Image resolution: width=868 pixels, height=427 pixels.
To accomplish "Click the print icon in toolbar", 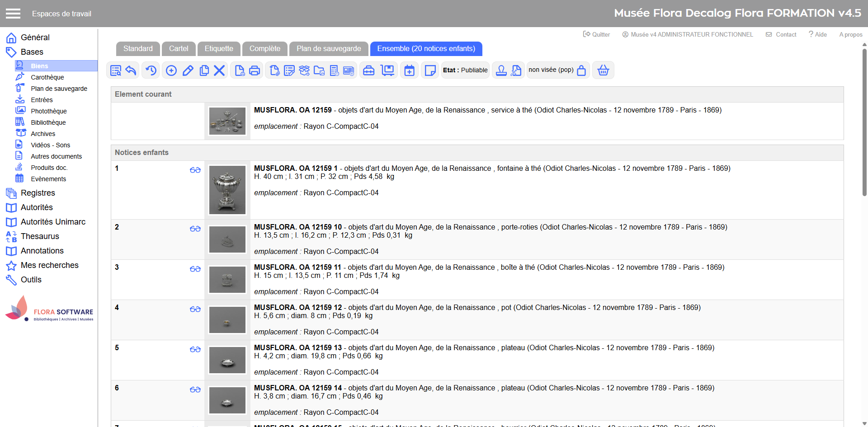I will (255, 70).
